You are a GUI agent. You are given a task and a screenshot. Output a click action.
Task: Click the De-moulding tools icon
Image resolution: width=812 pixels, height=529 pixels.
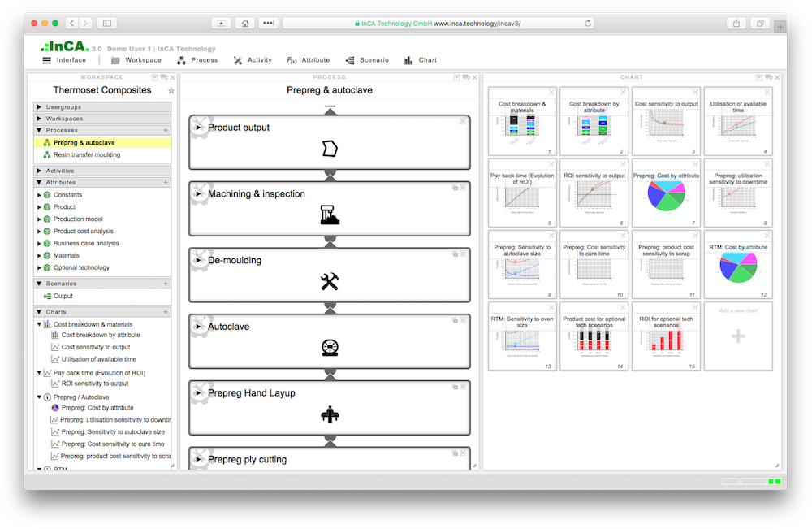click(330, 281)
